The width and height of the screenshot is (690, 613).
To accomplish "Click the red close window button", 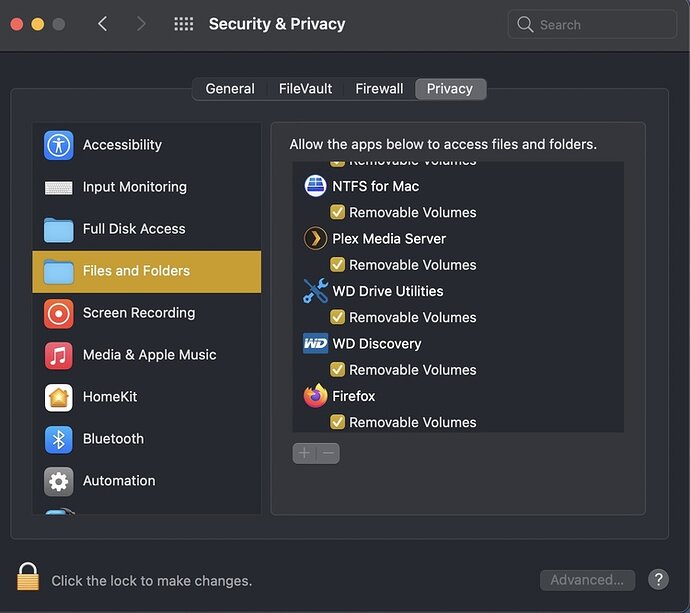I will click(x=17, y=24).
